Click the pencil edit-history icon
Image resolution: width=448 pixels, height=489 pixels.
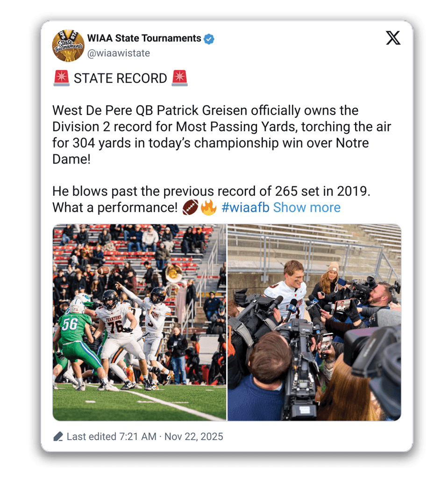pyautogui.click(x=58, y=436)
